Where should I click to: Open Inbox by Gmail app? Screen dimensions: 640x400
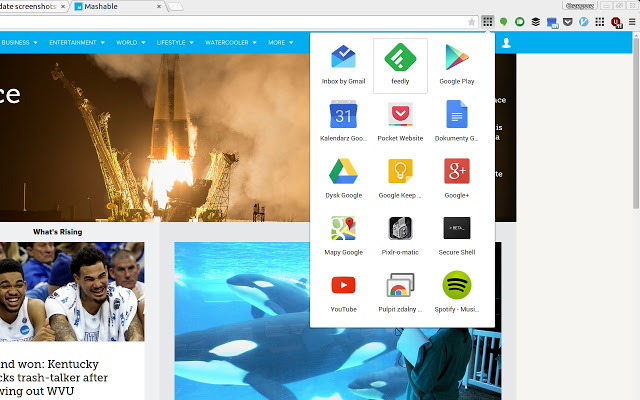point(343,65)
